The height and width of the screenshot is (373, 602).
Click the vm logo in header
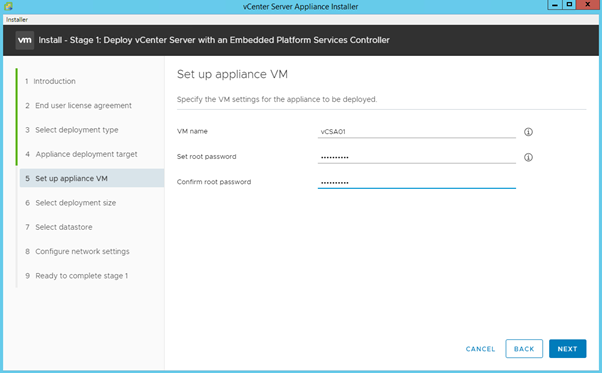(x=25, y=40)
